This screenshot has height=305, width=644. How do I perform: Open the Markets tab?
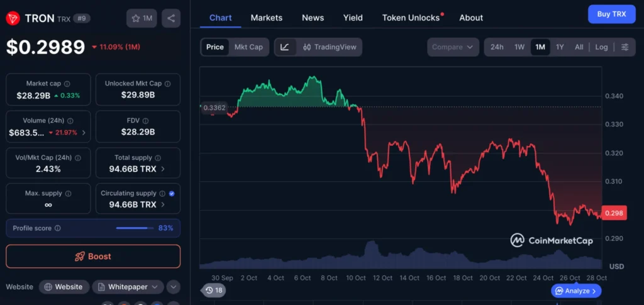[267, 18]
